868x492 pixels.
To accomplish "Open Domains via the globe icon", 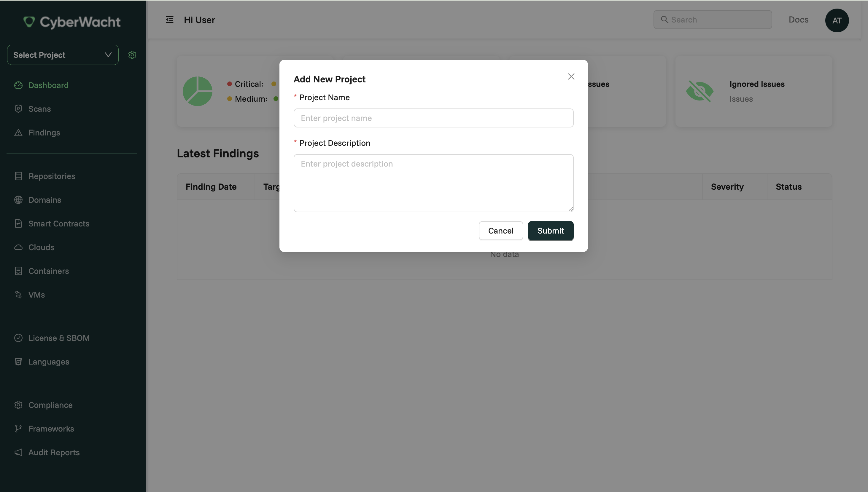I will coord(19,200).
